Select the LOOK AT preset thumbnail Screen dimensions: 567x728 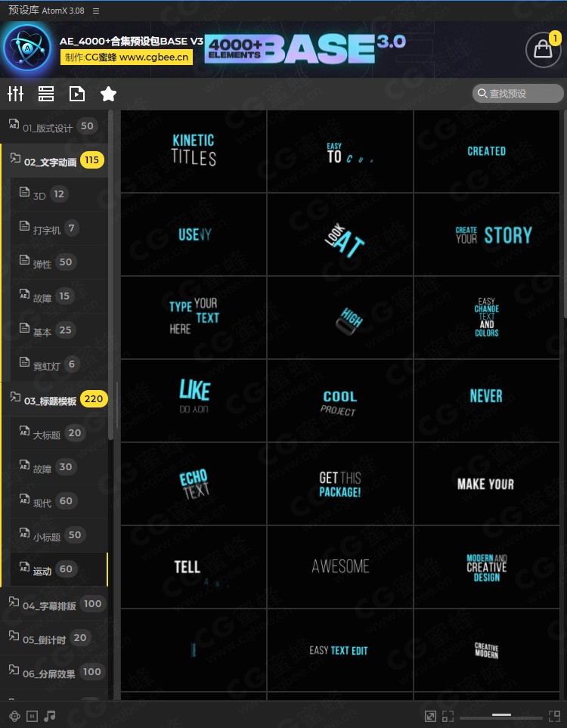[x=340, y=234]
